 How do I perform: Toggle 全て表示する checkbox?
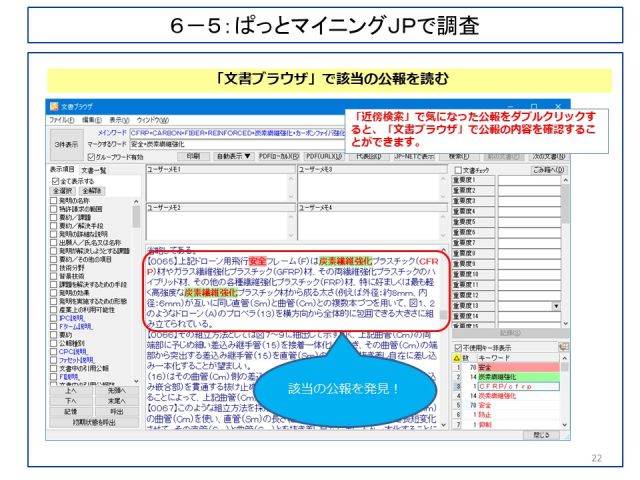[55, 181]
